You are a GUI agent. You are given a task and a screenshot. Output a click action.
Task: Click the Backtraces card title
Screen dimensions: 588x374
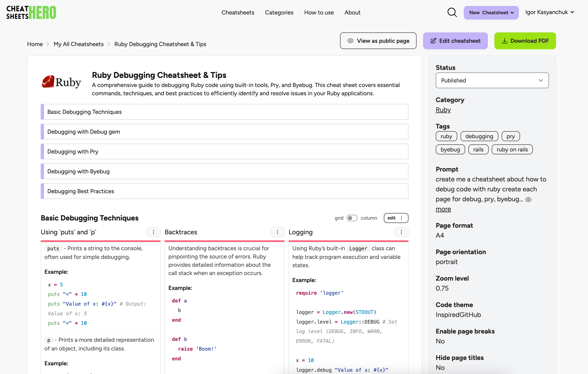coord(181,232)
